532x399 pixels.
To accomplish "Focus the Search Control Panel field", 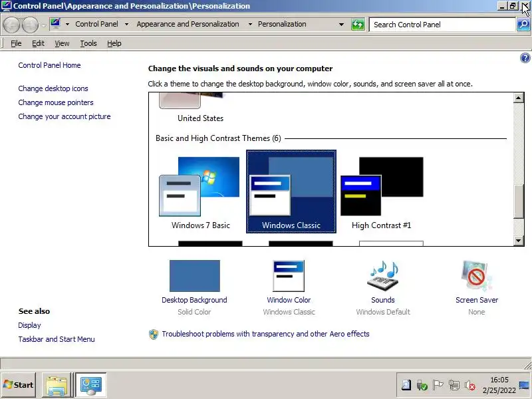I will (x=442, y=25).
